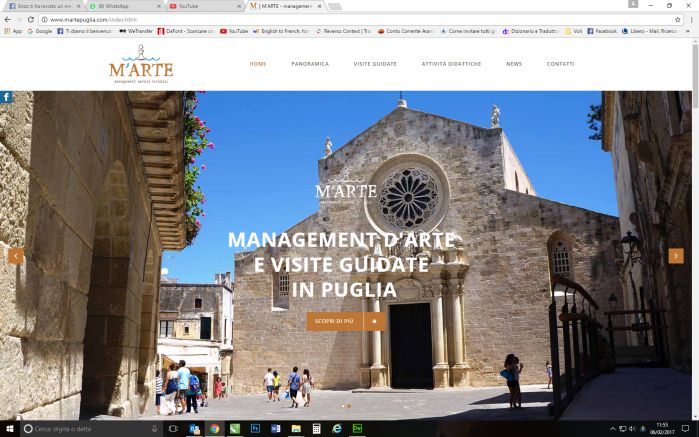Screen dimensions: 699x437
Task: Open Photoshop from the taskbar
Action: (255, 429)
